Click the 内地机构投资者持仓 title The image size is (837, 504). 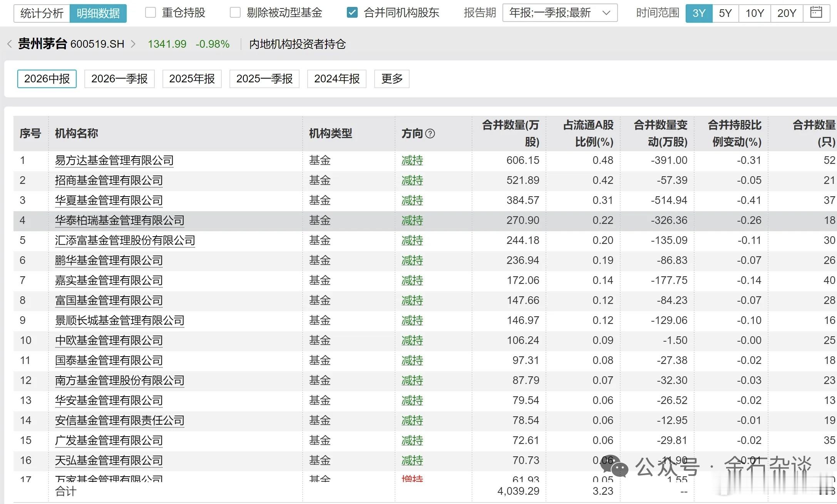[298, 44]
